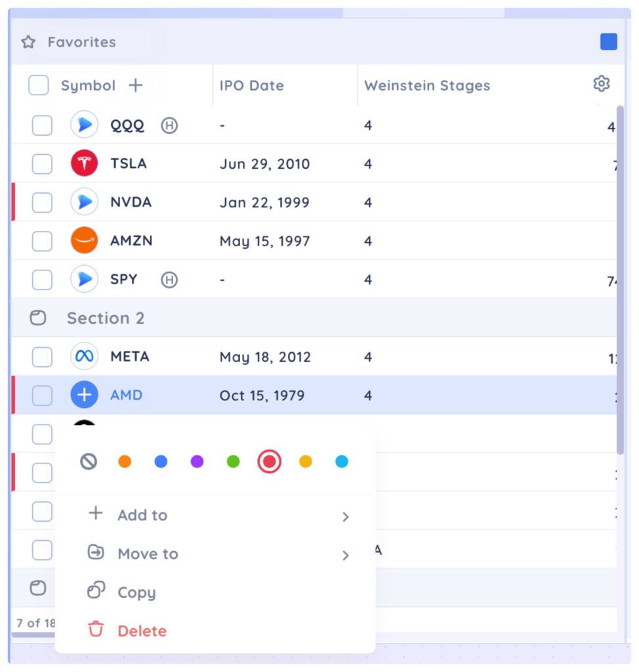
Task: Click the section icon above the row counter
Action: (x=37, y=587)
